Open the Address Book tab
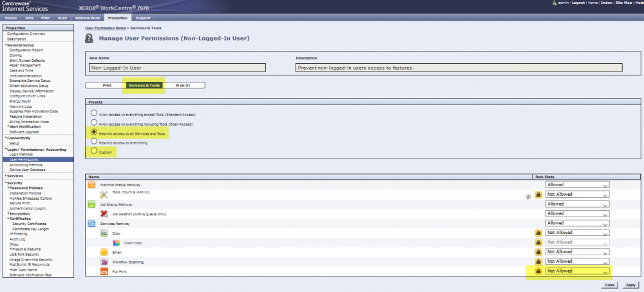This screenshot has width=644, height=292. coord(87,18)
